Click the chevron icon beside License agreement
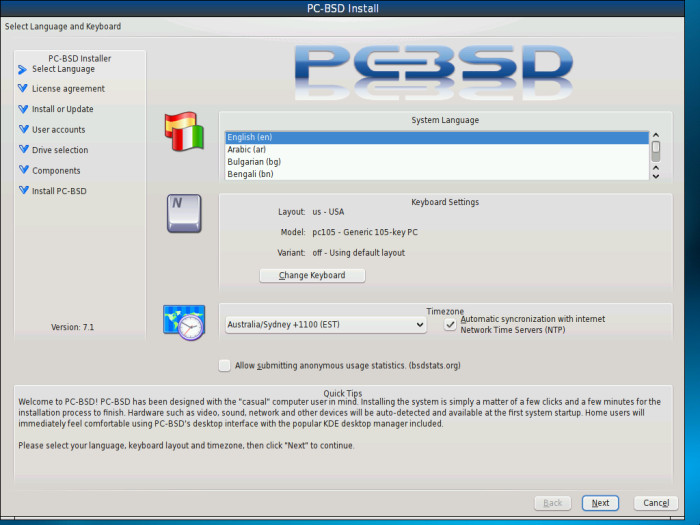 click(23, 88)
